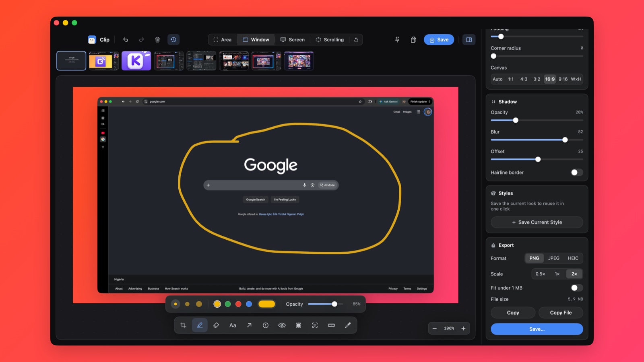Click the Shadow Offset slider
The image size is (644, 362).
click(x=537, y=160)
